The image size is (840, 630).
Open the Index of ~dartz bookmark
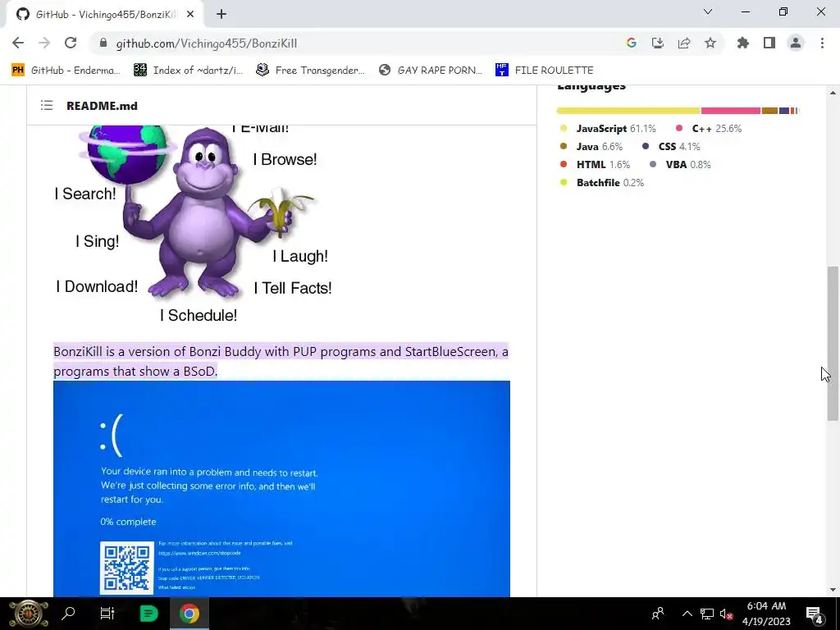point(188,71)
